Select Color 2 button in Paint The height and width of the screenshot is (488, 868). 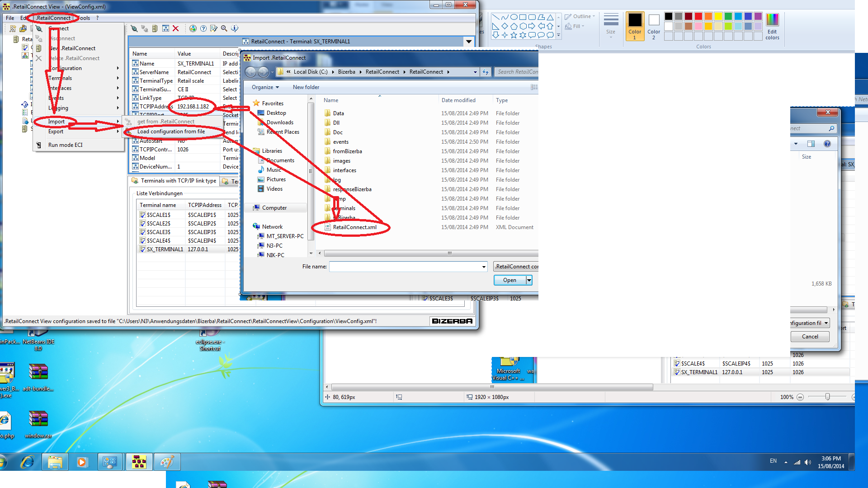[654, 27]
